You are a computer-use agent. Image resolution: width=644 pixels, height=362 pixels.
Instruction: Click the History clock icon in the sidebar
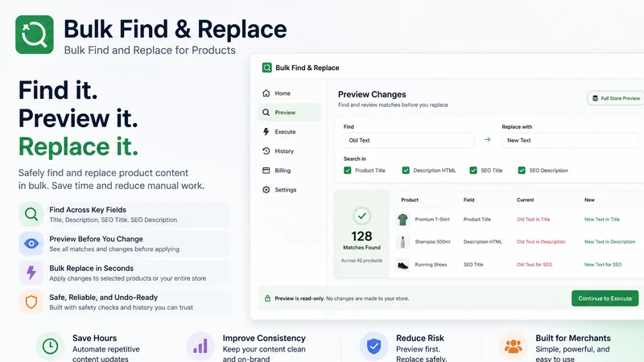[266, 151]
